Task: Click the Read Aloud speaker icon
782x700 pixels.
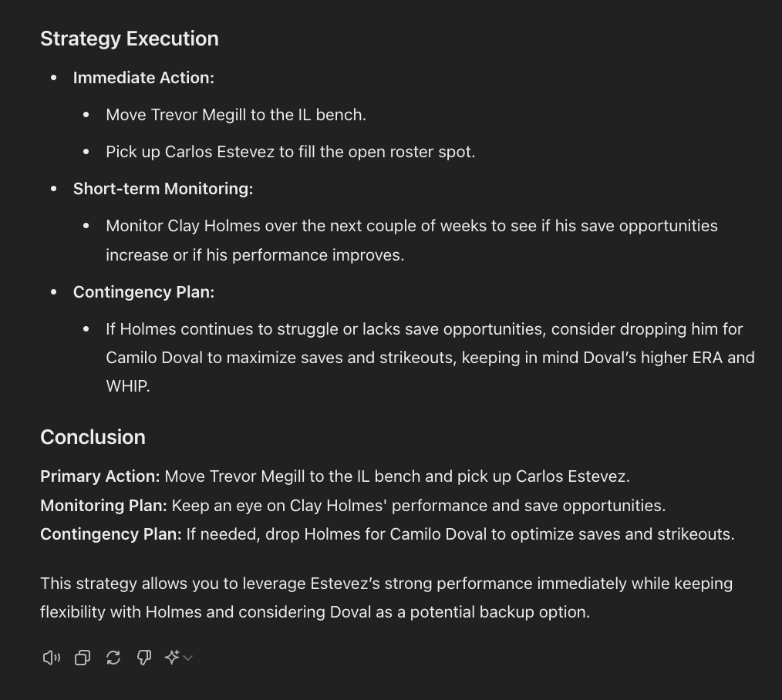Action: (51, 658)
